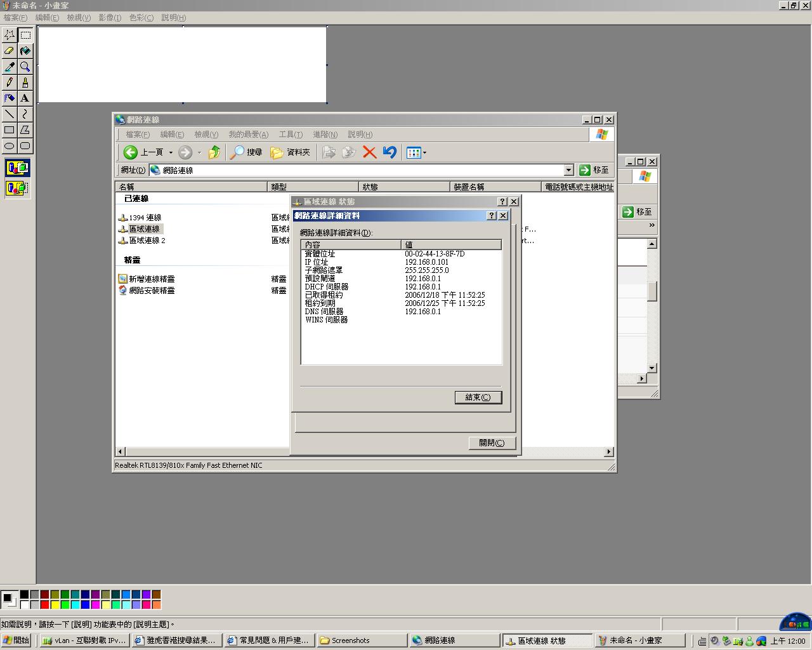
Task: Expand the address bar dropdown
Action: [x=568, y=170]
